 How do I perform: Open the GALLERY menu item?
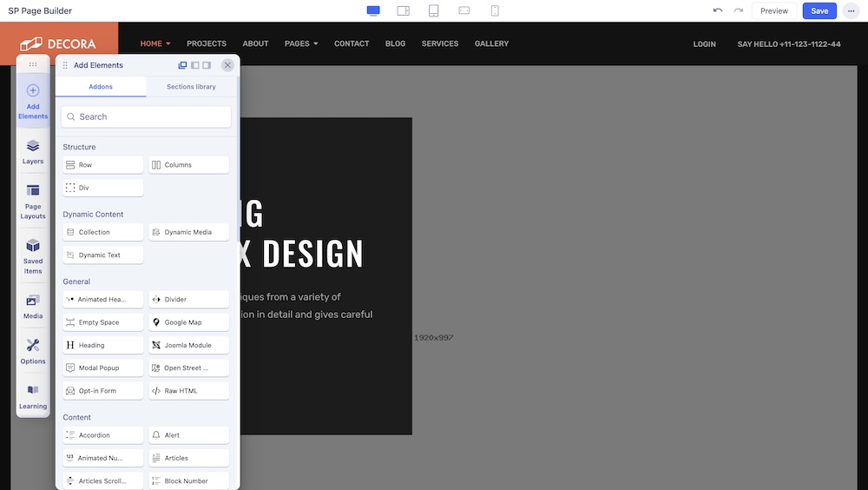tap(491, 43)
